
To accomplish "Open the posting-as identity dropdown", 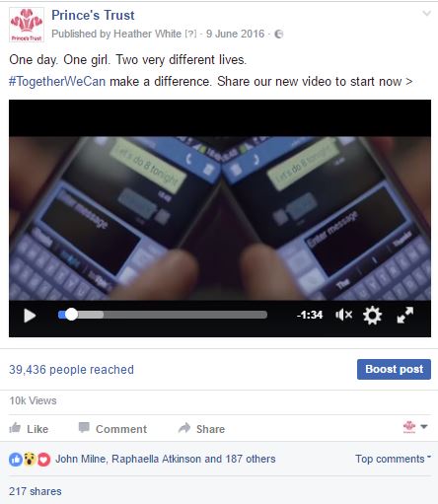I will [x=415, y=427].
